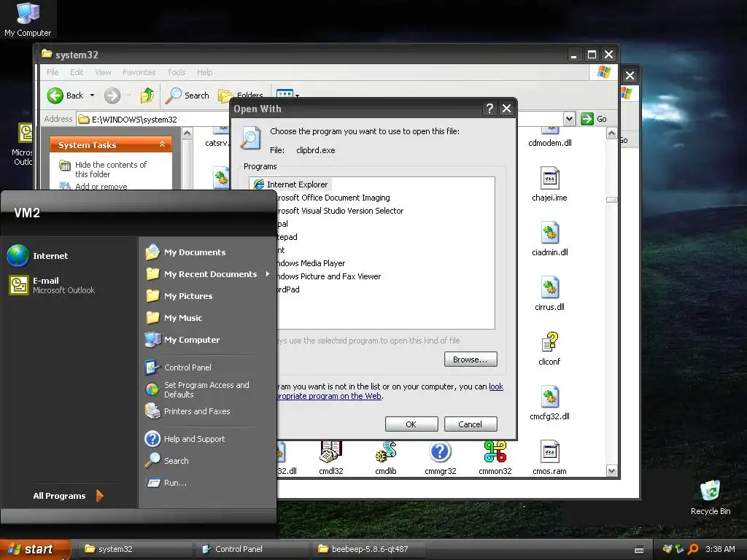747x560 pixels.
Task: Open the Tools menu
Action: pyautogui.click(x=177, y=72)
